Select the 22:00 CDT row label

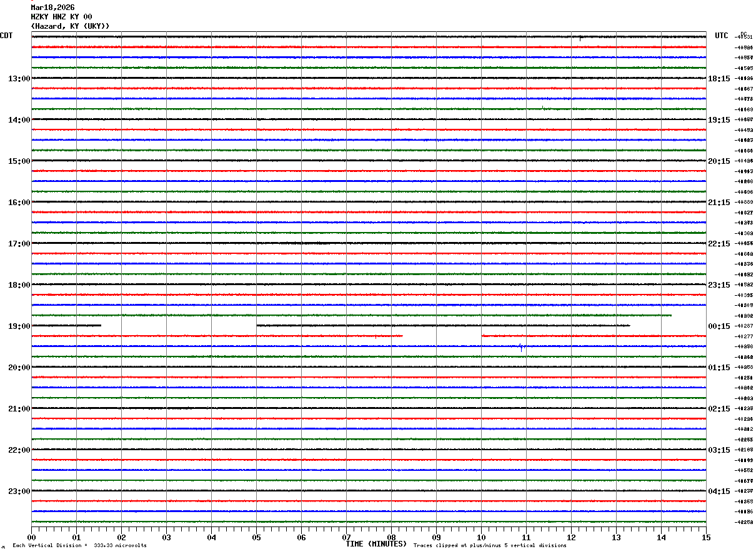point(19,450)
